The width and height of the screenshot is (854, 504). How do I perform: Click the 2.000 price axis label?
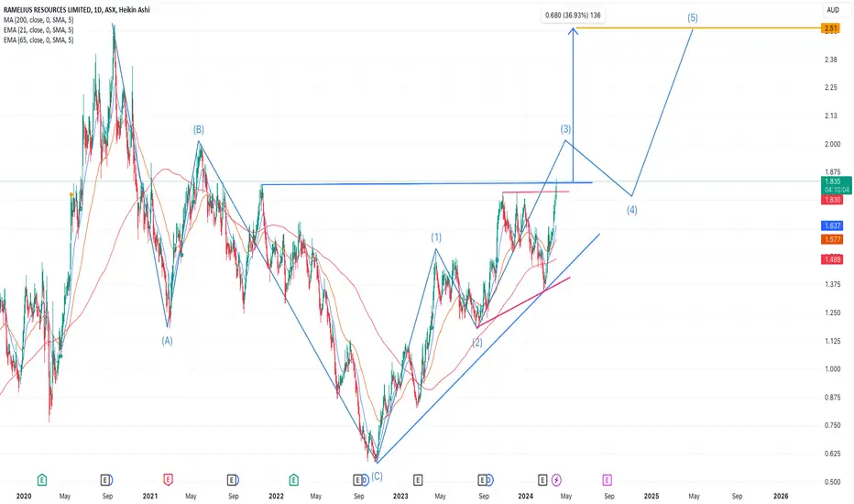coord(832,144)
